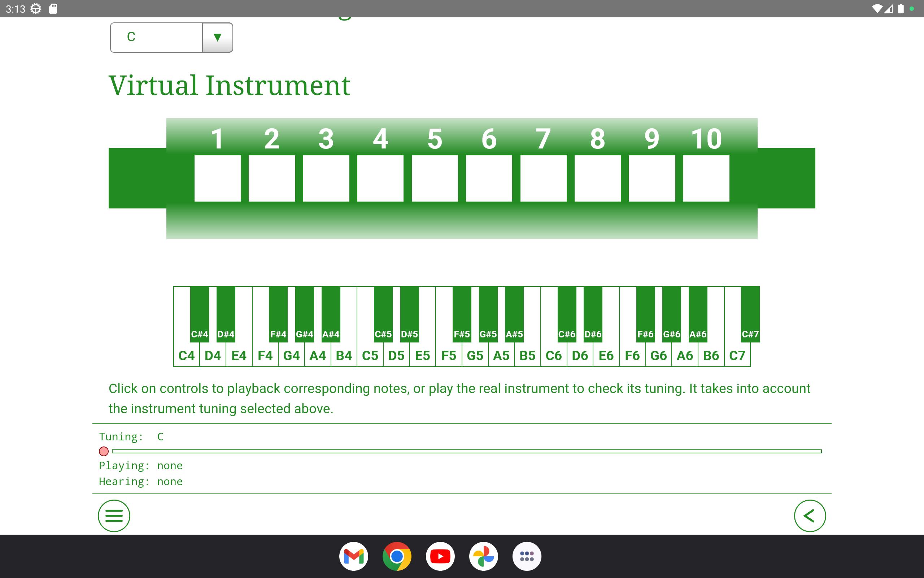This screenshot has height=578, width=924.
Task: Play the C4 piano key
Action: click(x=187, y=355)
